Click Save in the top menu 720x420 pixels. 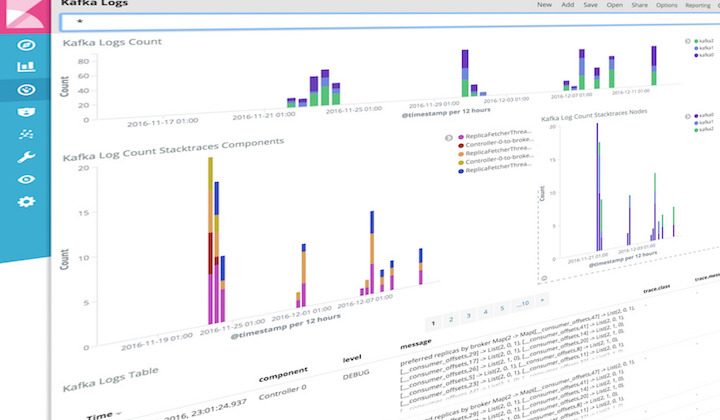(x=591, y=5)
